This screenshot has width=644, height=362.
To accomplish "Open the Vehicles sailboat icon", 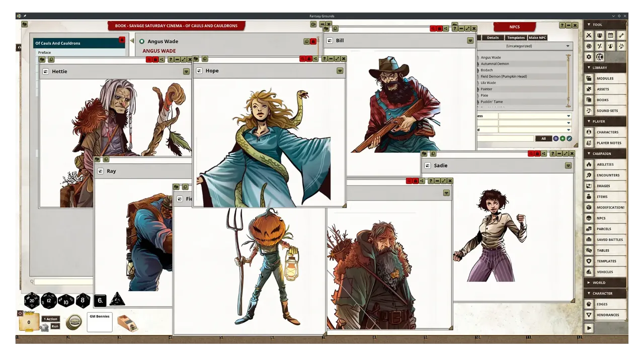I will [x=589, y=272].
